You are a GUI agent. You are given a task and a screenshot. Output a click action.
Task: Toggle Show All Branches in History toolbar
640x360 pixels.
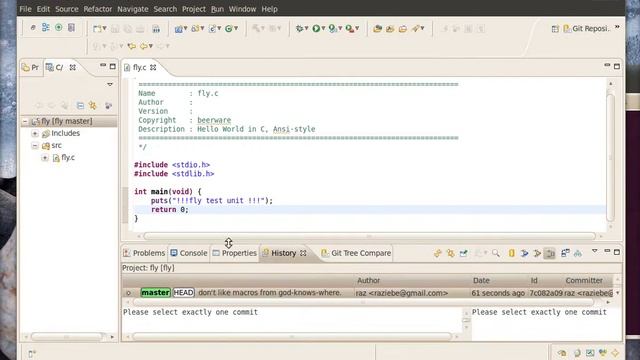click(538, 253)
